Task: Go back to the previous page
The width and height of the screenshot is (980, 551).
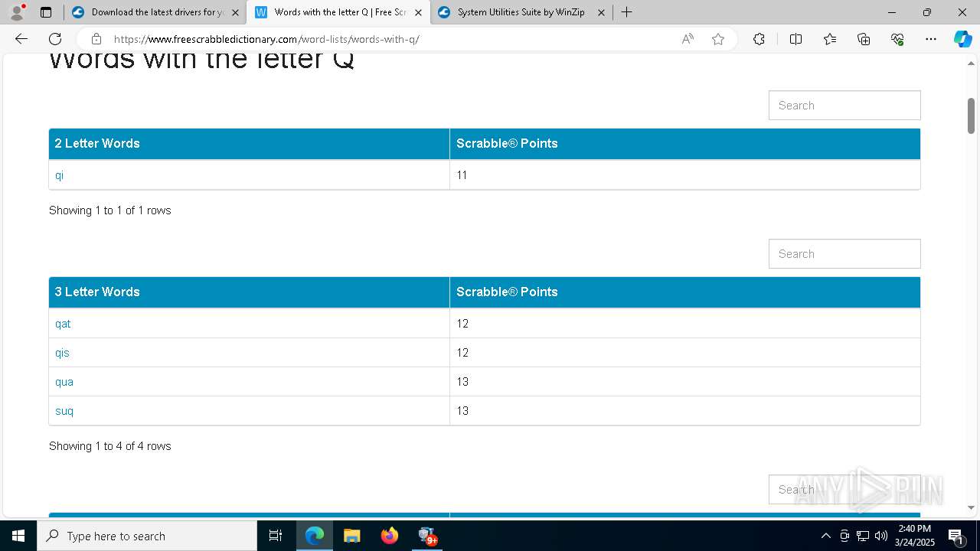Action: (21, 39)
